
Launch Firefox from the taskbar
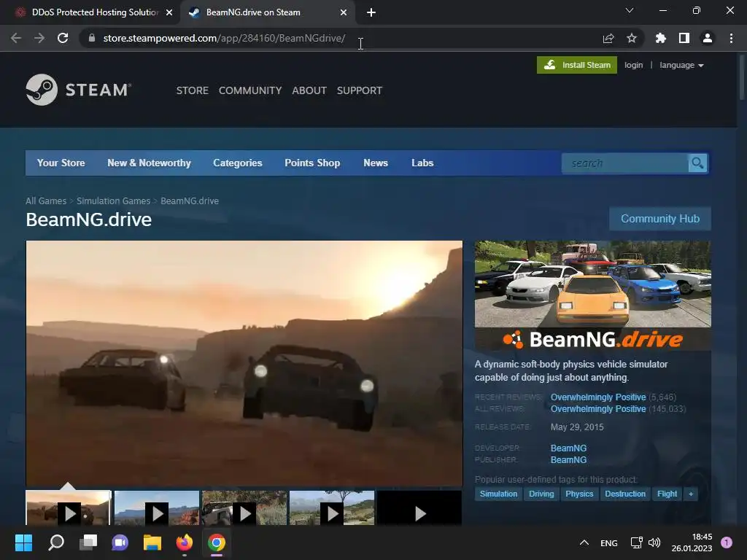coord(185,542)
